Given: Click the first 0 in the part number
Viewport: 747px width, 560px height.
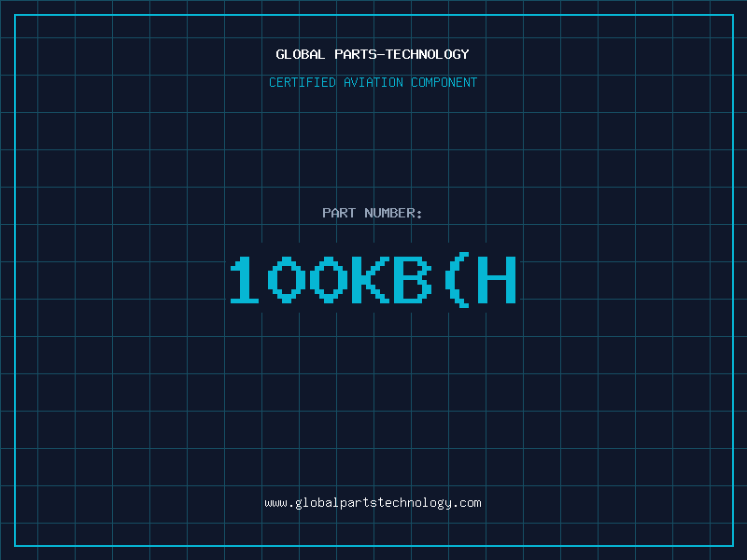Looking at the screenshot, I should 286,280.
